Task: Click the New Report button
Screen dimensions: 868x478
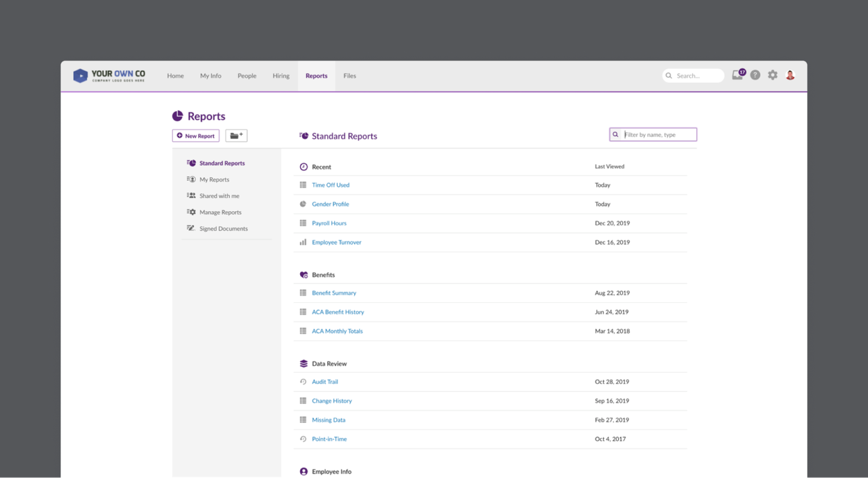Action: click(195, 135)
